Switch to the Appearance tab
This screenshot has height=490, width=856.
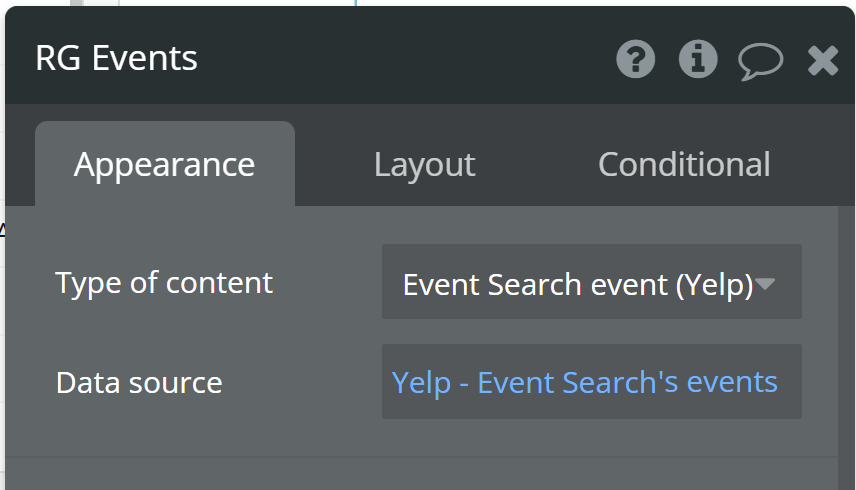[x=164, y=164]
